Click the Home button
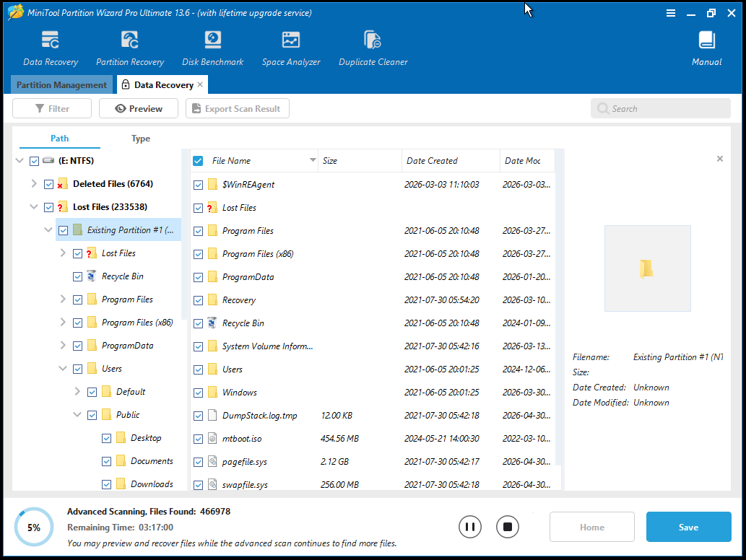 point(592,527)
